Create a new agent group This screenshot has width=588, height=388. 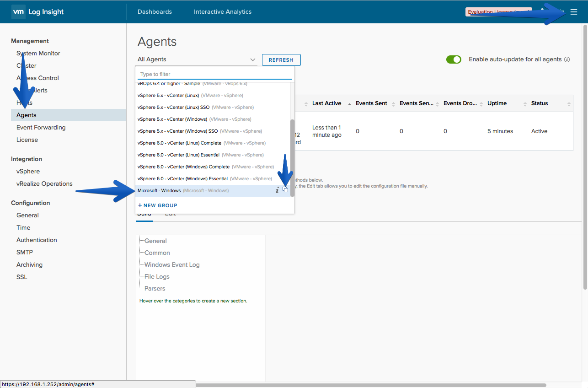tap(158, 205)
